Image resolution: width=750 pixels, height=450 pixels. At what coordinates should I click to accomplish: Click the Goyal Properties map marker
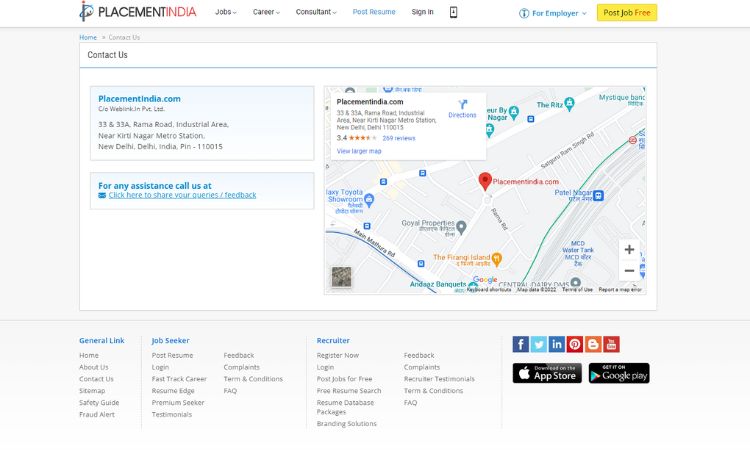click(x=461, y=227)
